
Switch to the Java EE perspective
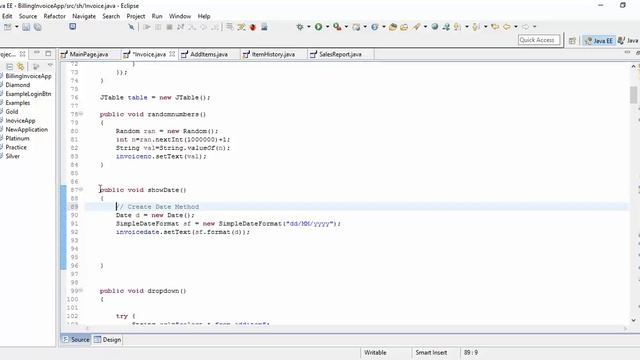coord(599,40)
